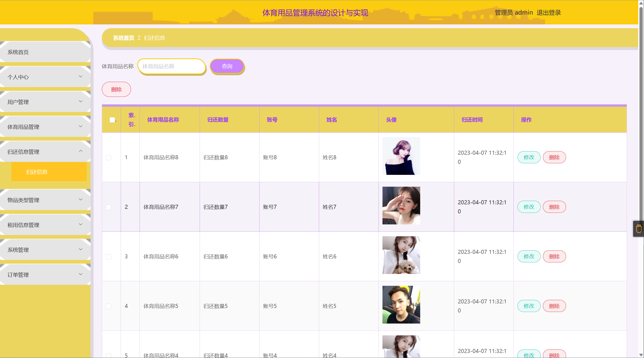Screen dimensions: 644x358
Task: Click the floating widget icon at right edge
Action: (638, 229)
